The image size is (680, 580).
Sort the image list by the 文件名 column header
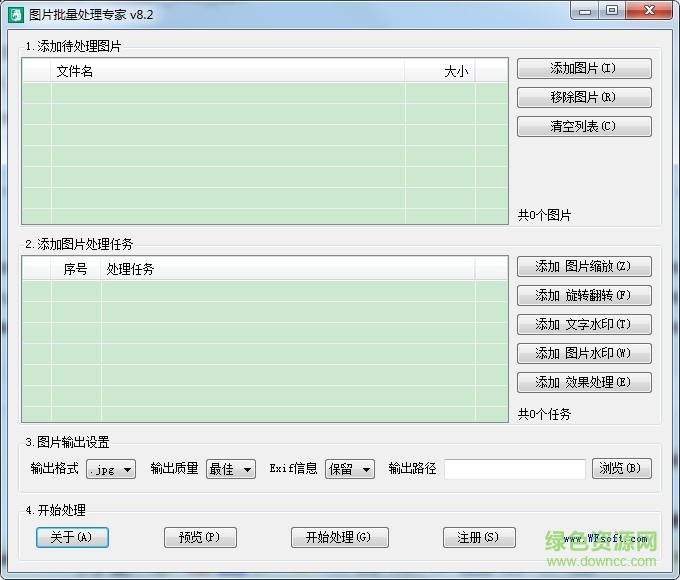coord(228,71)
